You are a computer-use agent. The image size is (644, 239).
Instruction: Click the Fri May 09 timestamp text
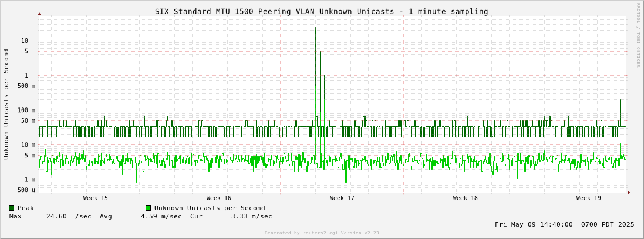point(564,224)
